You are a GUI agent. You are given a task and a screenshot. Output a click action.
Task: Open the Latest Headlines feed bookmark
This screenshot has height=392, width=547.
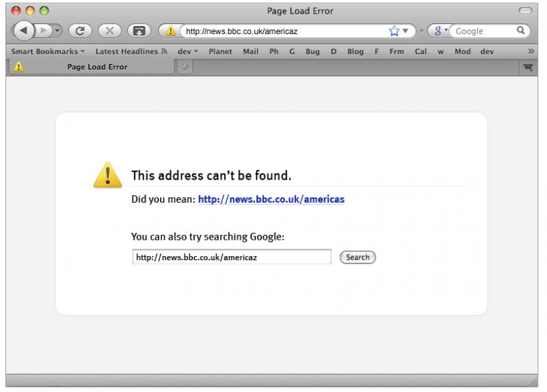131,52
